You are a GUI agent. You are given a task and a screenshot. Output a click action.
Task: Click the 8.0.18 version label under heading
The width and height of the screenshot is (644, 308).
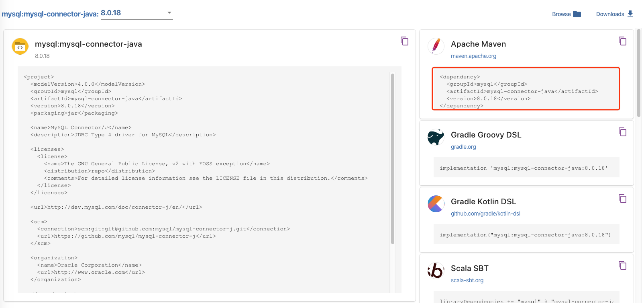[x=42, y=56]
